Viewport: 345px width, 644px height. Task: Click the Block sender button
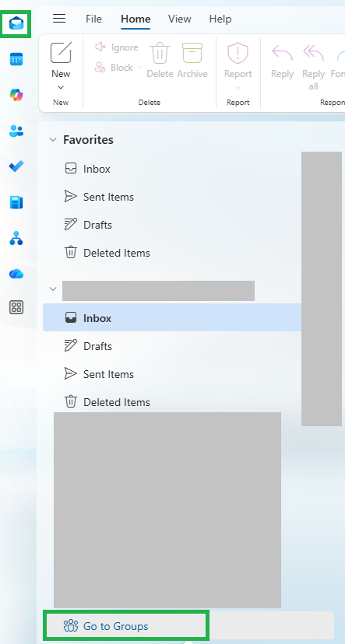(x=114, y=68)
